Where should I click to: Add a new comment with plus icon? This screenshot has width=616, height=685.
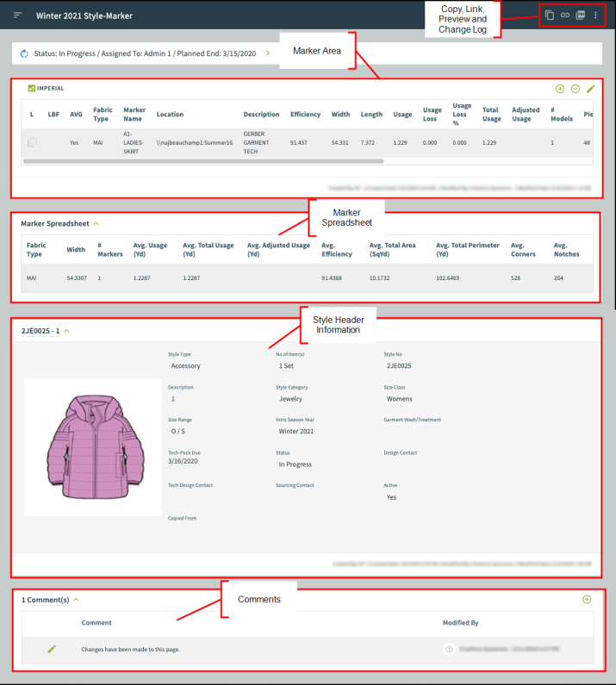[x=587, y=599]
